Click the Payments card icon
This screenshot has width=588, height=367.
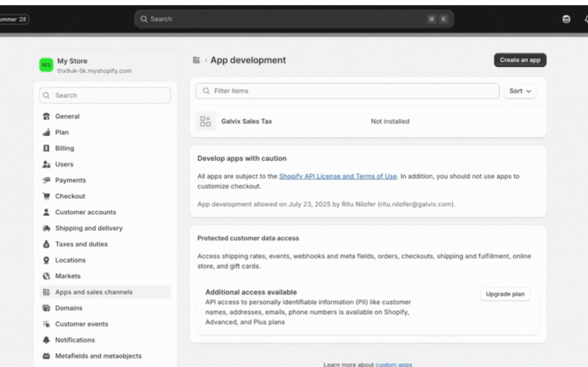coord(46,180)
